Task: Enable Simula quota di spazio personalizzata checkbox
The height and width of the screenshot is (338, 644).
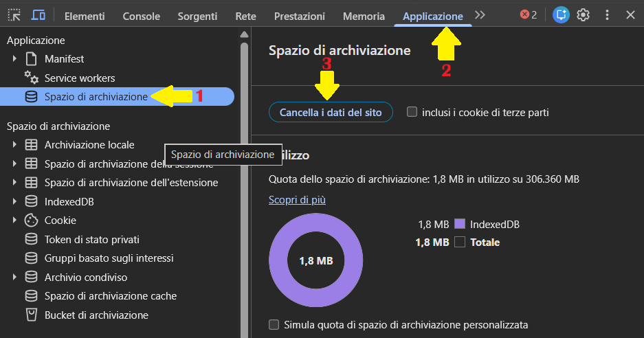Action: coord(274,324)
